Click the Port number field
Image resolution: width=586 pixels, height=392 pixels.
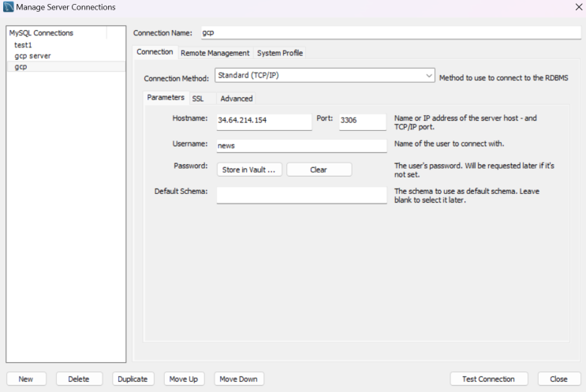pos(362,121)
